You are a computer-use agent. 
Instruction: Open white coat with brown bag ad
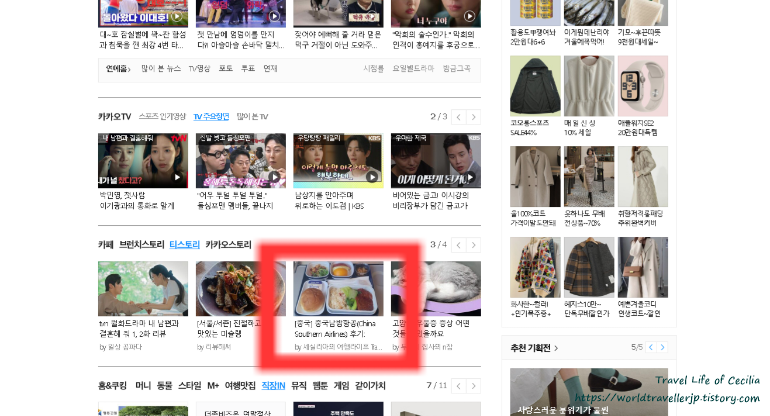point(643,267)
